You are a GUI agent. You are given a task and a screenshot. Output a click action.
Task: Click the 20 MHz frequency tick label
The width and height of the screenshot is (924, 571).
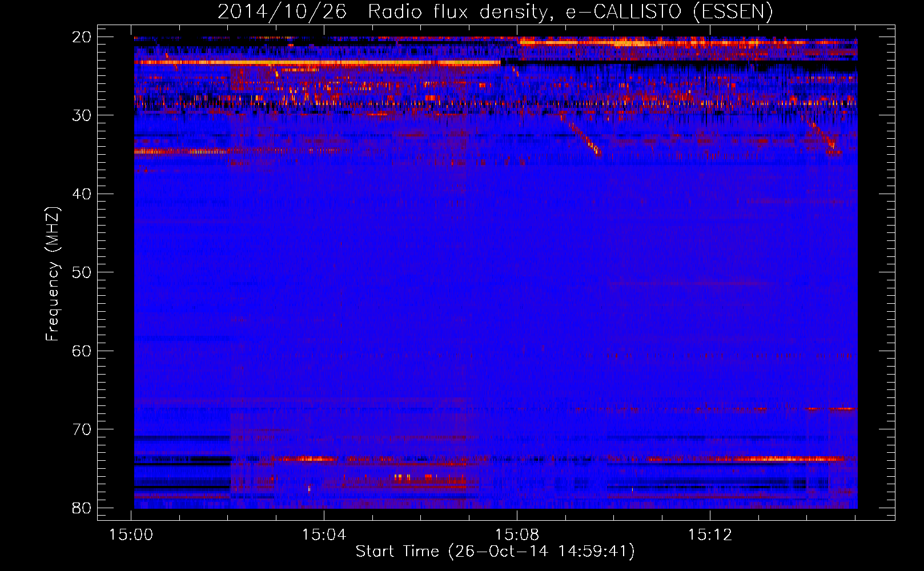[x=82, y=37]
